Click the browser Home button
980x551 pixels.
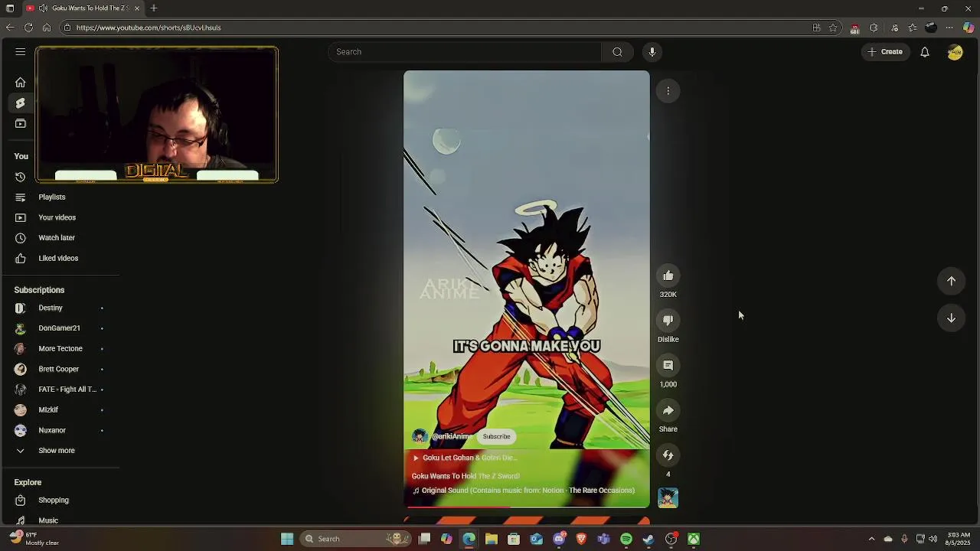point(47,28)
